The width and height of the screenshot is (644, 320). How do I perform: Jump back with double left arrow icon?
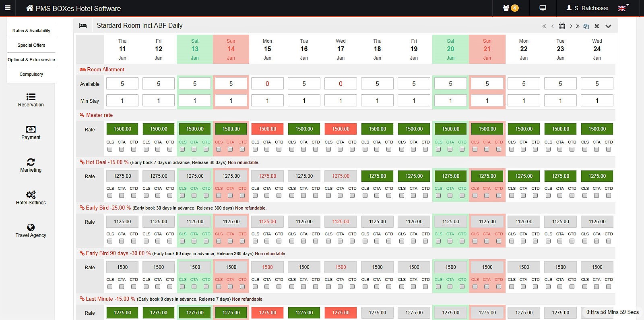tap(544, 26)
